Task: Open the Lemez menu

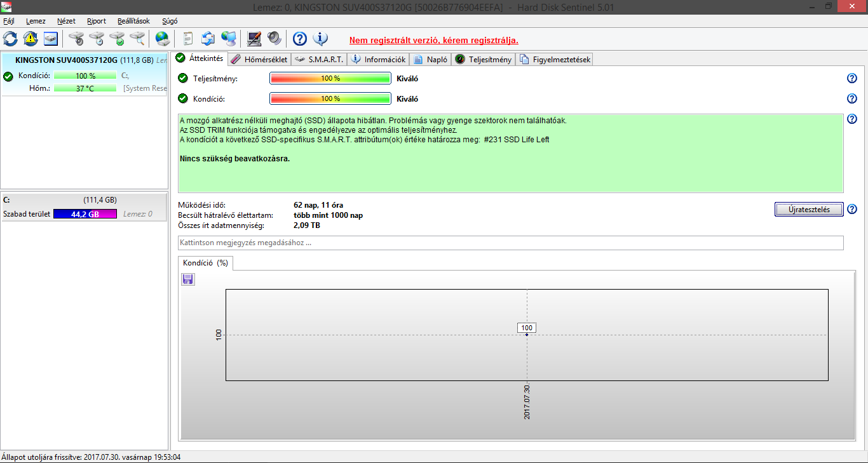Action: click(x=36, y=21)
